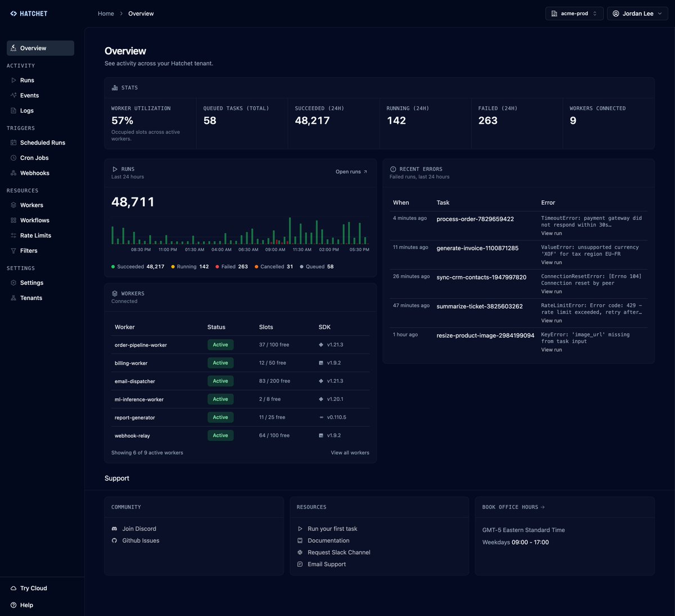675x616 pixels.
Task: Click the Stats bar chart icon
Action: pos(115,88)
